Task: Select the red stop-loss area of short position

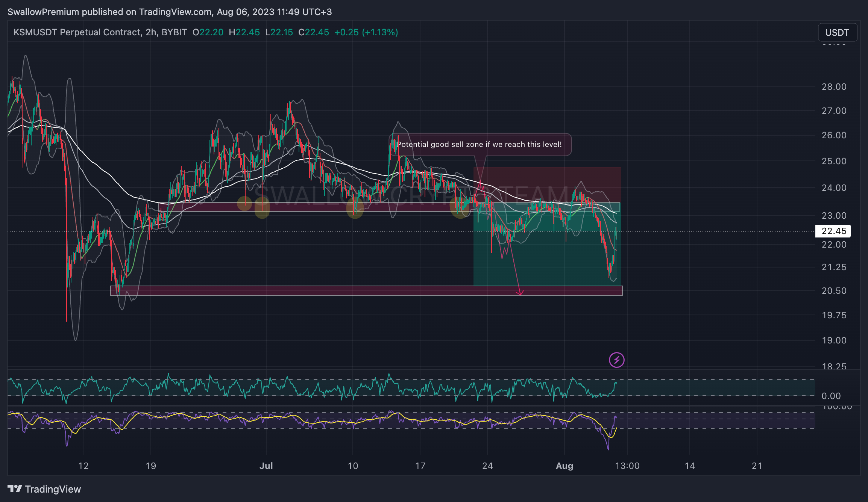Action: coord(547,185)
